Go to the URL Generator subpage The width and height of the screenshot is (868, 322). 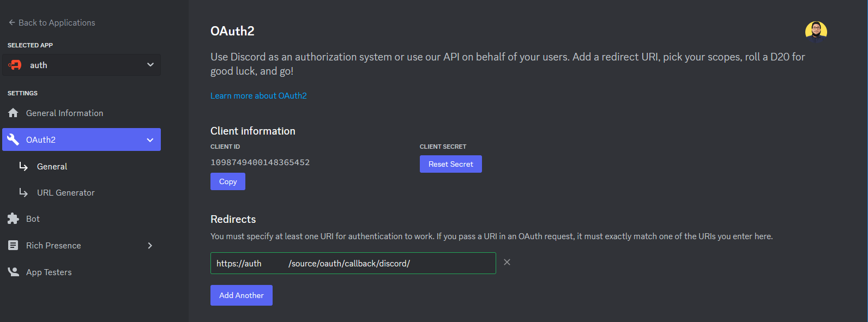65,193
